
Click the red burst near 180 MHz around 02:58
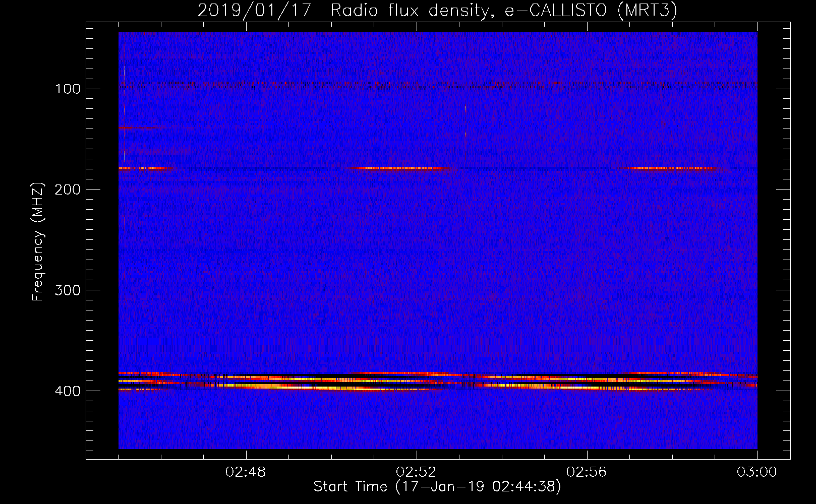[x=673, y=168]
